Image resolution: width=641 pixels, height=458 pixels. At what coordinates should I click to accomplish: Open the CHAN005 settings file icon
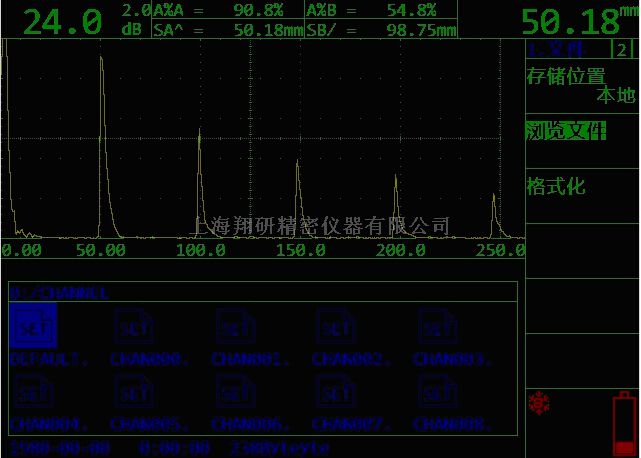point(134,391)
